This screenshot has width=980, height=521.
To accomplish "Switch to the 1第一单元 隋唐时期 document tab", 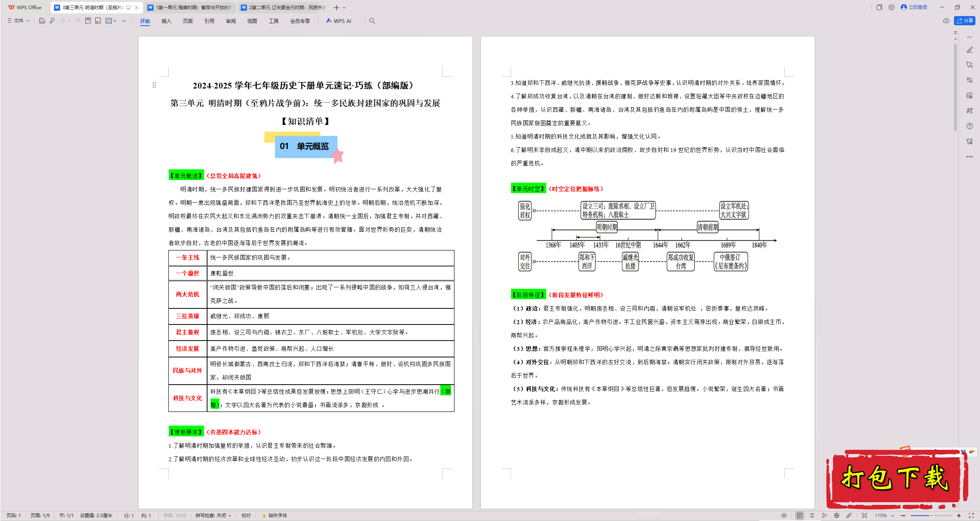I will coord(190,7).
